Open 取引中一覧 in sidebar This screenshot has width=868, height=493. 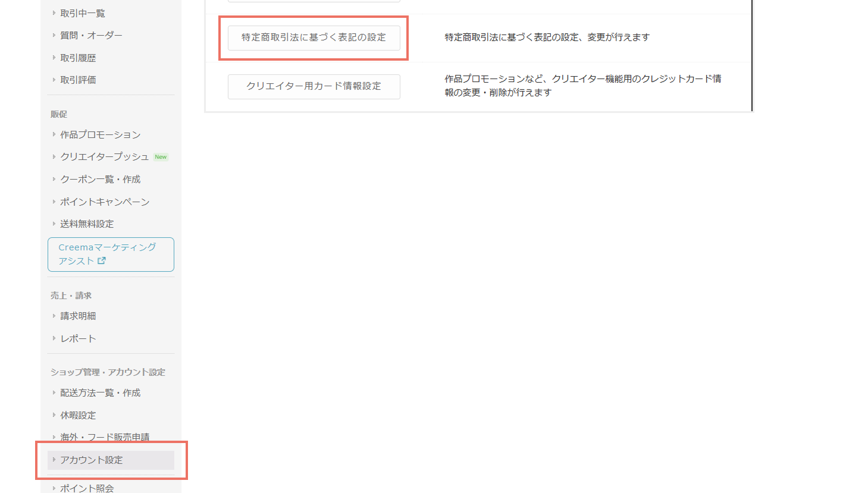82,13
